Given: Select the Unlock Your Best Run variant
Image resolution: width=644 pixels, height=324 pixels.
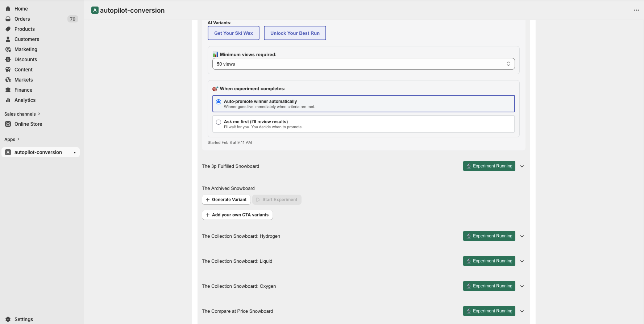Looking at the screenshot, I should [295, 33].
